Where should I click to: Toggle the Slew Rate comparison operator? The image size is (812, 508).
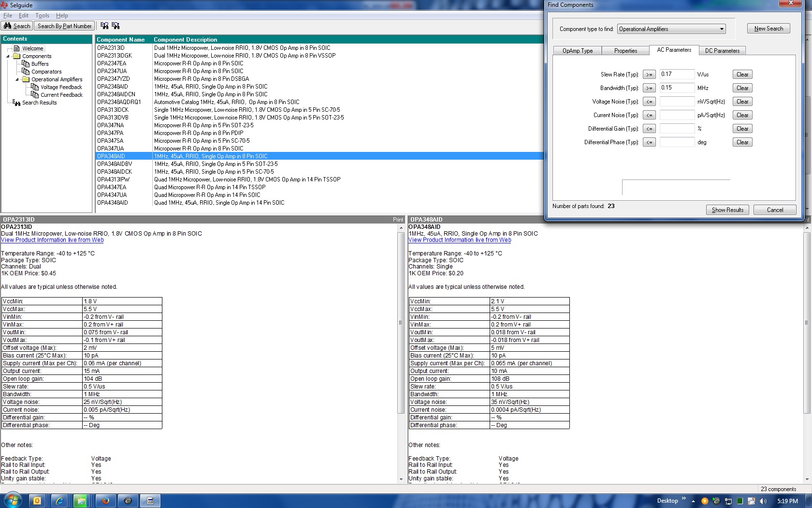pyautogui.click(x=649, y=75)
